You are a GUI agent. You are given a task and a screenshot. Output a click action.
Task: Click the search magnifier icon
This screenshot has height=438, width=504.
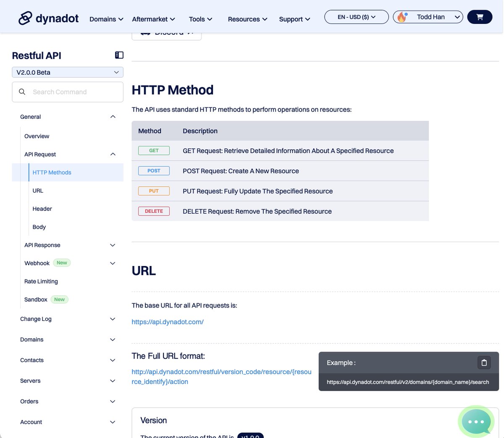[22, 91]
